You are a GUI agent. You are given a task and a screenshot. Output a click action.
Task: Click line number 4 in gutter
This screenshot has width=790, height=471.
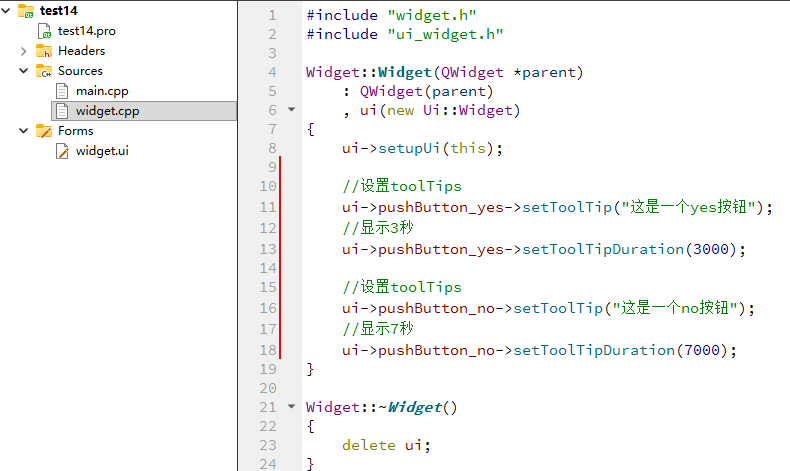click(x=273, y=72)
